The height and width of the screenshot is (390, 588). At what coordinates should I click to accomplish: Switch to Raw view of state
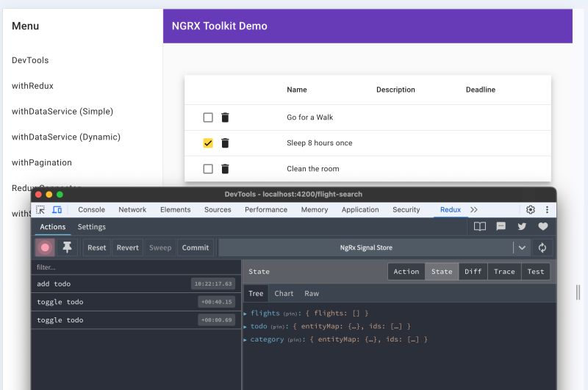(x=312, y=293)
